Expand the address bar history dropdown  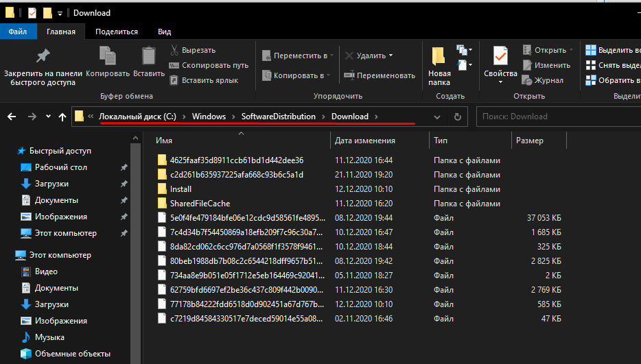(437, 117)
